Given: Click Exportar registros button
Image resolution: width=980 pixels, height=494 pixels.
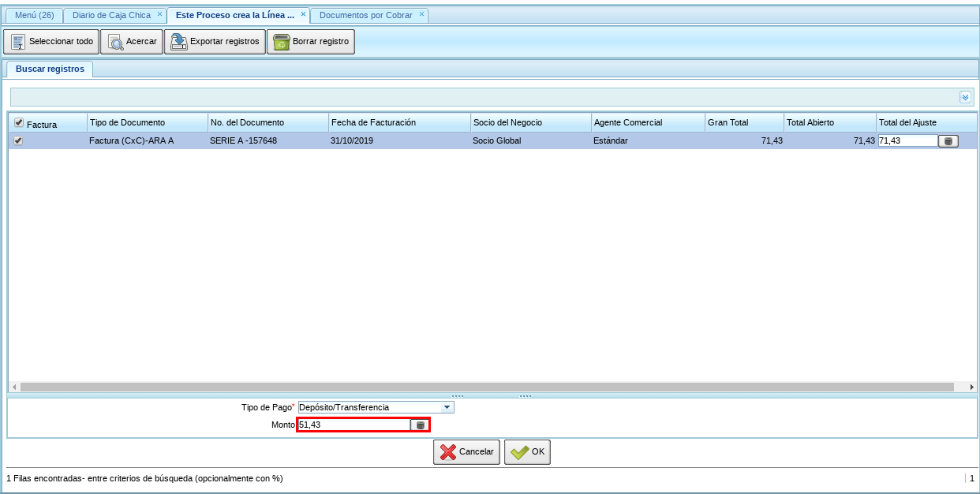Looking at the screenshot, I should click(215, 42).
